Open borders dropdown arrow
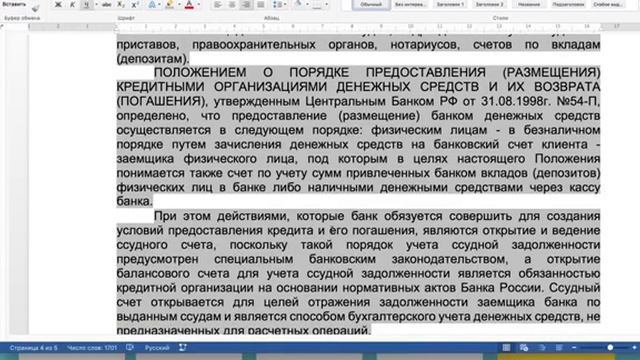This screenshot has height=360, width=640. click(x=327, y=4)
